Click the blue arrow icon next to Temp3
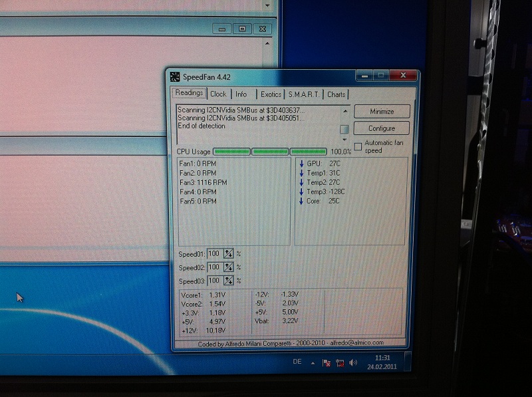This screenshot has height=397, width=532. click(301, 192)
